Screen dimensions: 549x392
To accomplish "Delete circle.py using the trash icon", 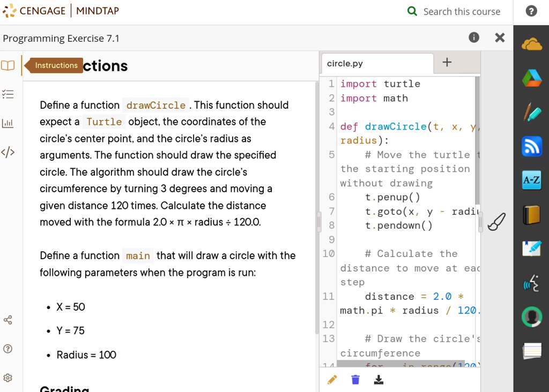I will (x=355, y=379).
